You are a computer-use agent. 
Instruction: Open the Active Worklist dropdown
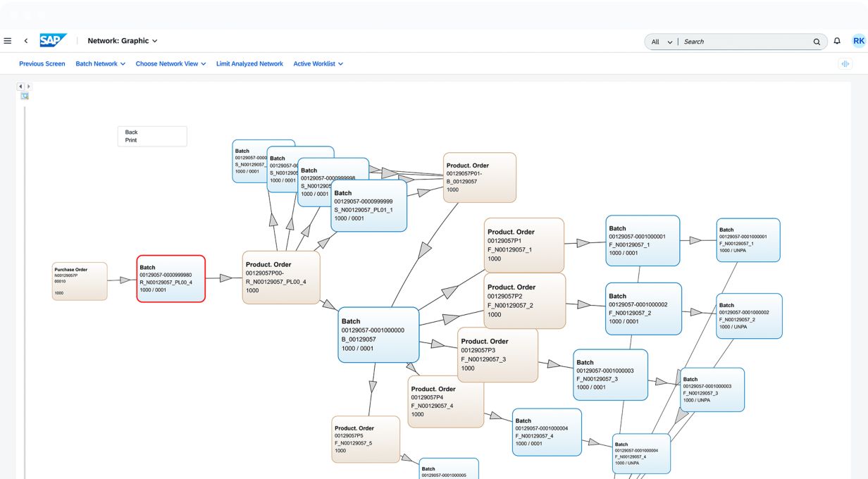click(x=318, y=64)
